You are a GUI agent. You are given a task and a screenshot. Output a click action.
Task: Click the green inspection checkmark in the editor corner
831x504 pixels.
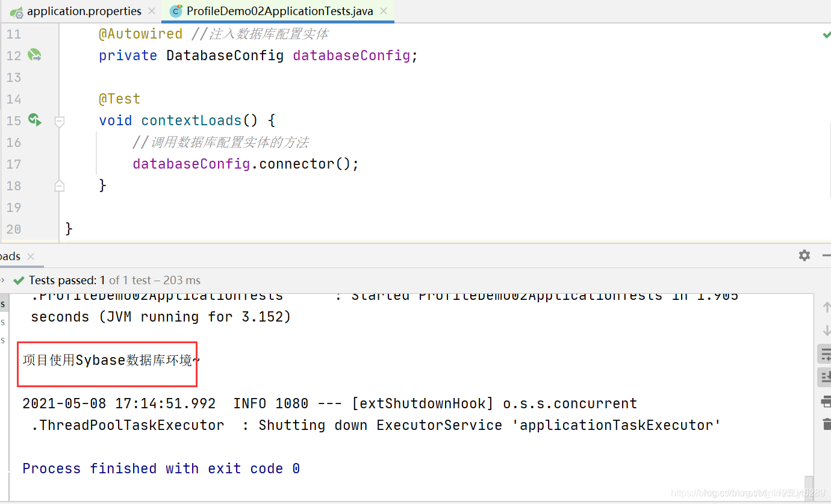tap(826, 35)
